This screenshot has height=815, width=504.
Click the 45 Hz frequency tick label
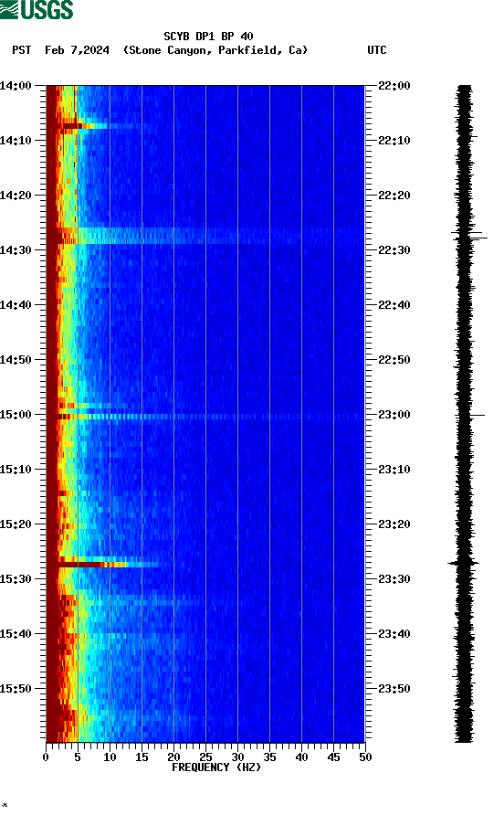(333, 757)
